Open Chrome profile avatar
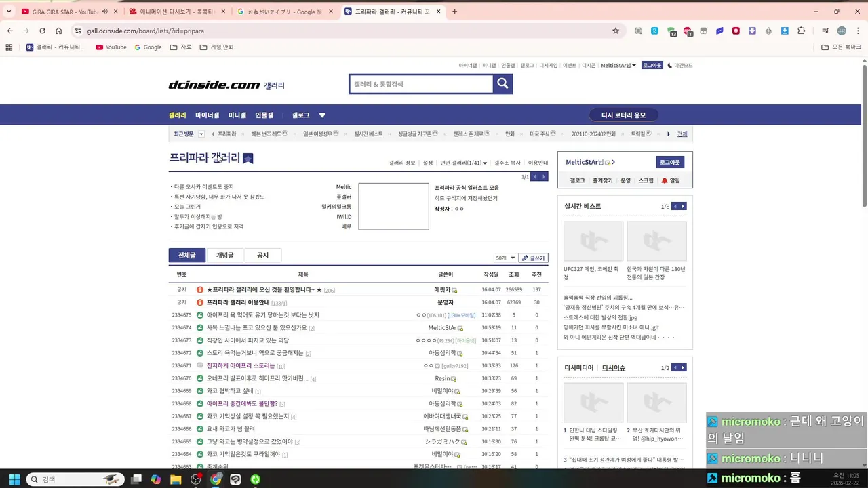Screen dimensions: 868x488 (x=842, y=30)
